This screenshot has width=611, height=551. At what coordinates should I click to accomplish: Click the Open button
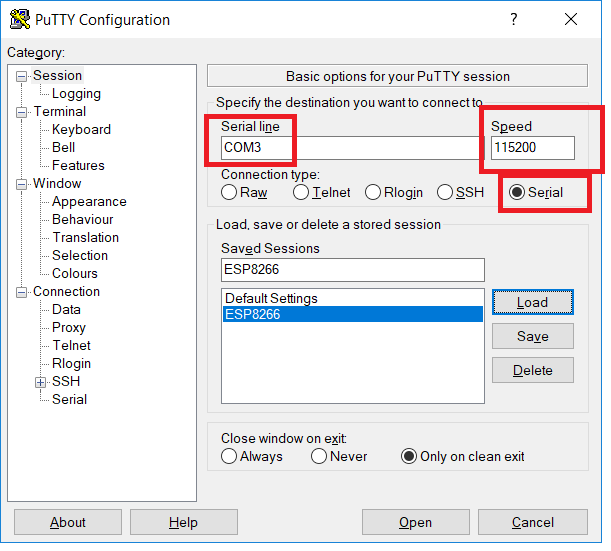coord(415,522)
